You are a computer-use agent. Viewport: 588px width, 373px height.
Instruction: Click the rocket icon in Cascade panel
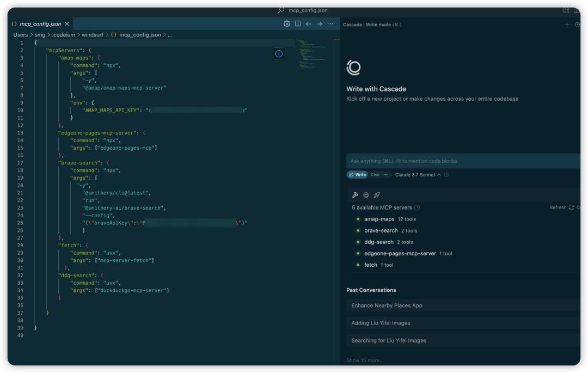pos(377,195)
